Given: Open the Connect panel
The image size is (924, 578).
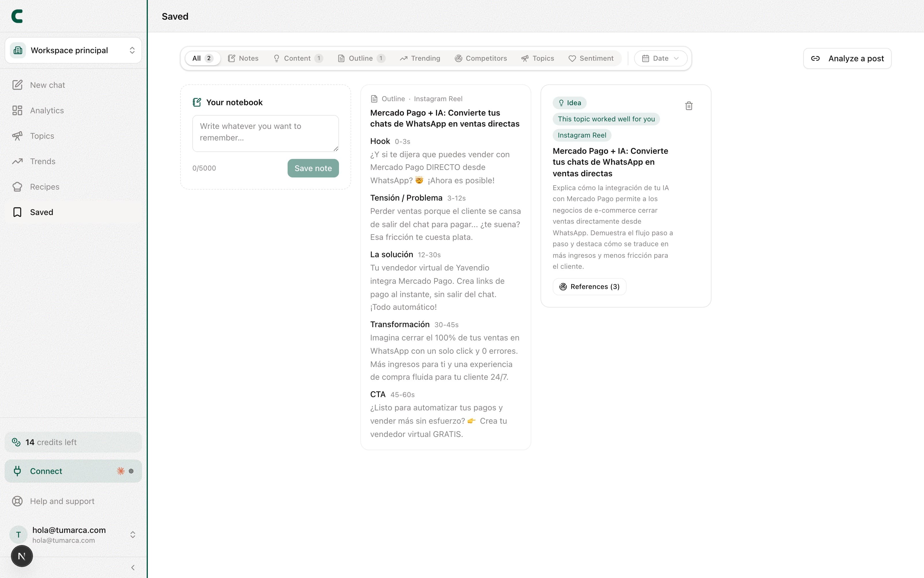Looking at the screenshot, I should point(73,471).
